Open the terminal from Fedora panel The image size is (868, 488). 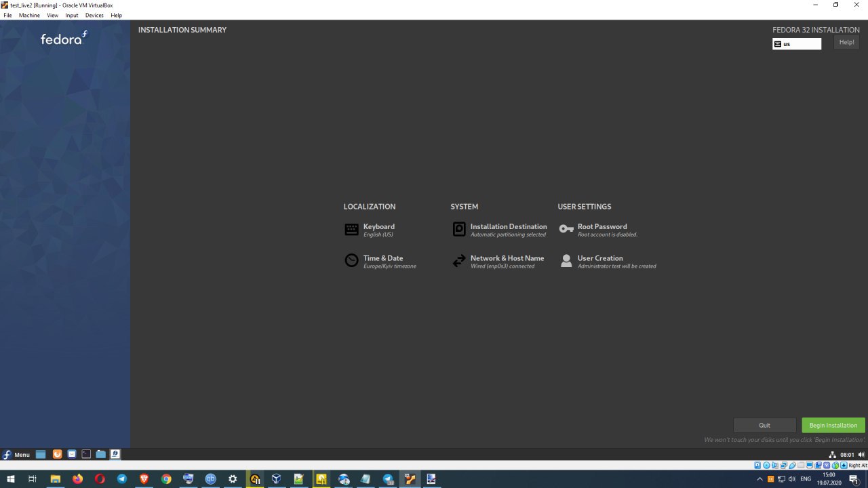86,454
